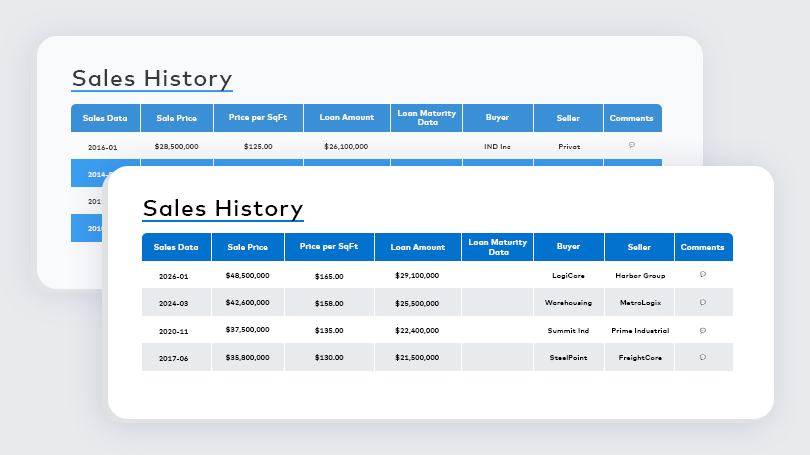Select the 2017-06 date cell
The width and height of the screenshot is (810, 455).
pos(174,358)
